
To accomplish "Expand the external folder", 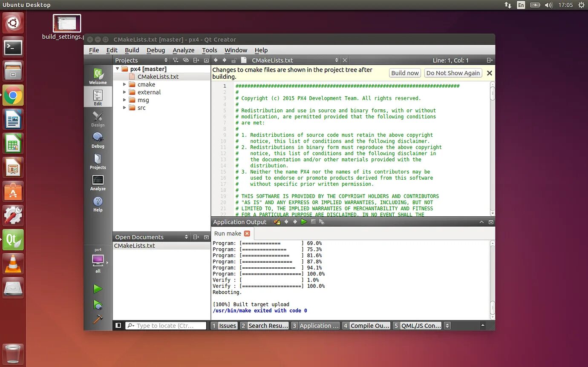I will point(124,92).
